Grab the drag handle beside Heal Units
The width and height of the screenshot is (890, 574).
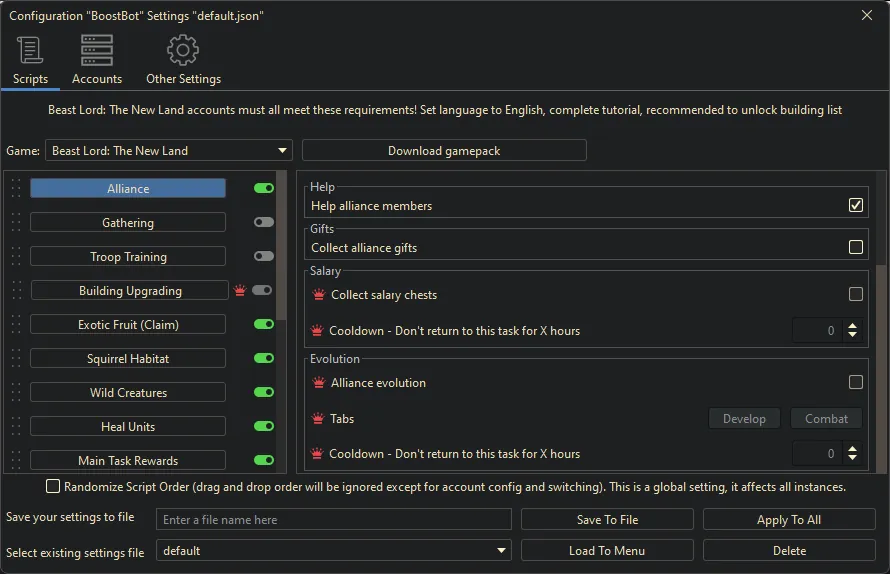click(x=16, y=427)
